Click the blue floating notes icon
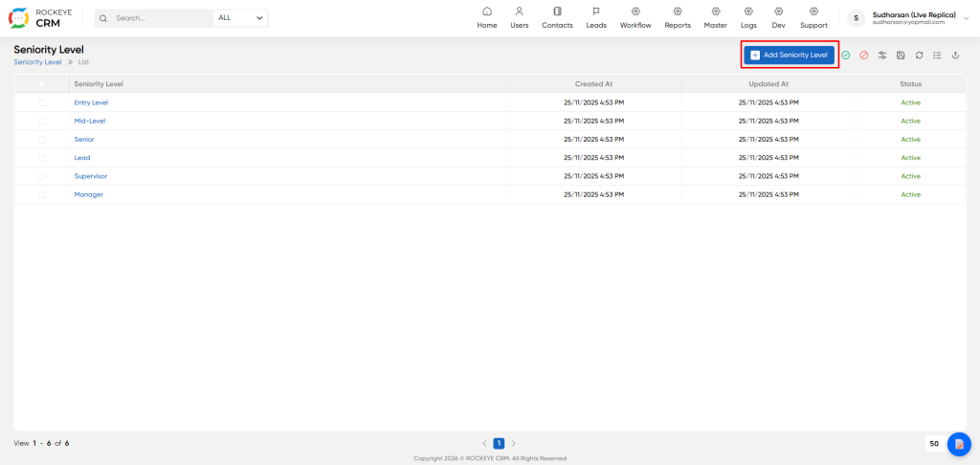 coord(959,444)
